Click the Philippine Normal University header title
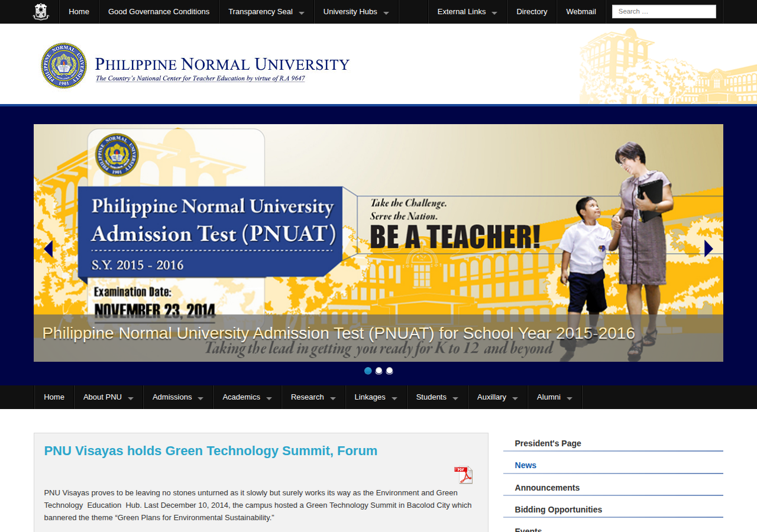The height and width of the screenshot is (532, 757). tap(222, 64)
